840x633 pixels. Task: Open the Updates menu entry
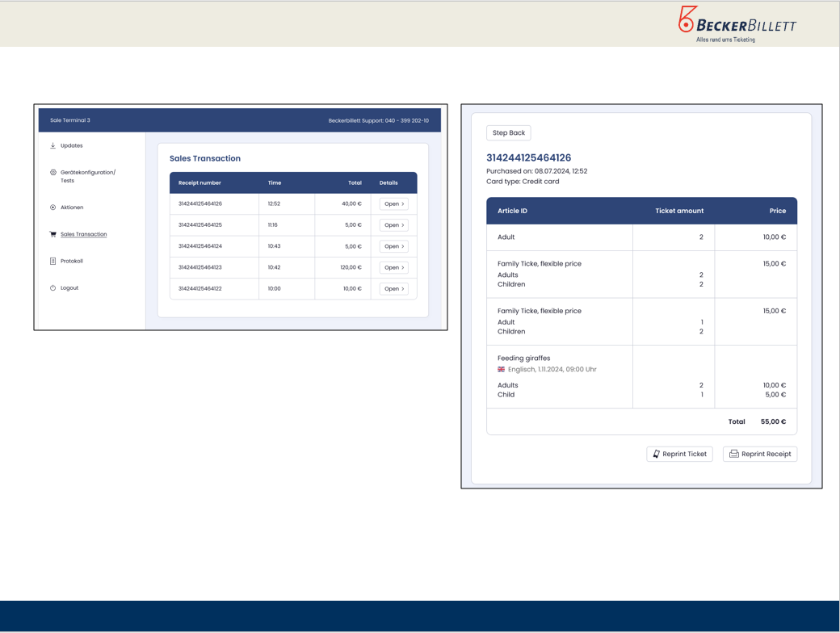(71, 146)
